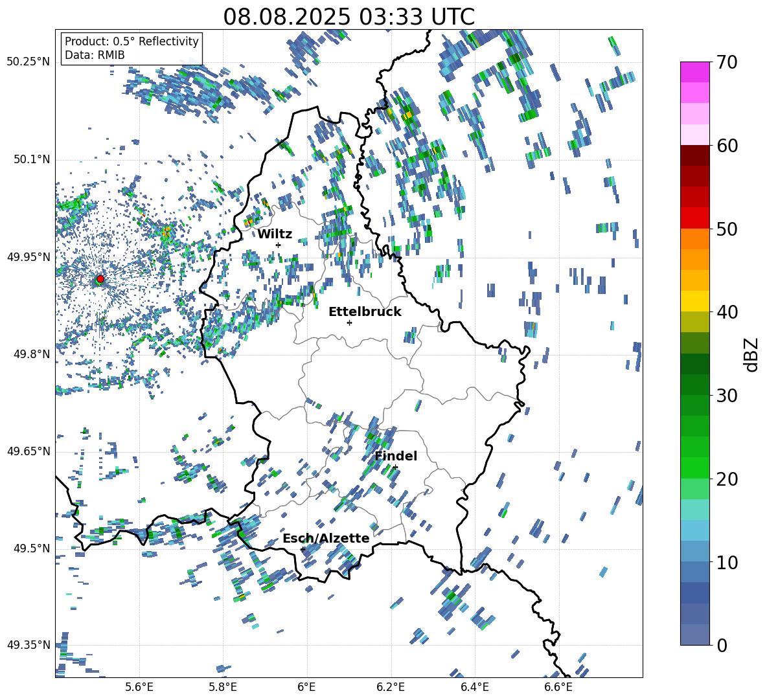The image size is (767, 700).
Task: Click the 50 value on the colorbar
Action: pos(726,229)
